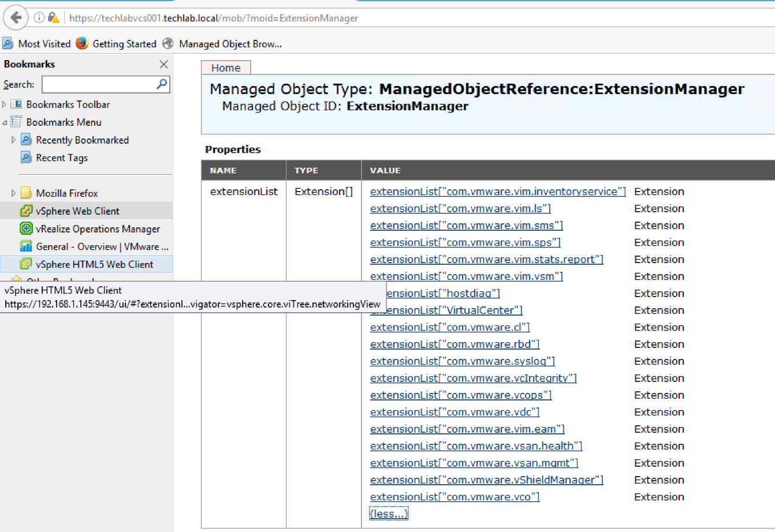Select the Getting Started toolbar bookmark
The width and height of the screenshot is (775, 532).
click(117, 44)
